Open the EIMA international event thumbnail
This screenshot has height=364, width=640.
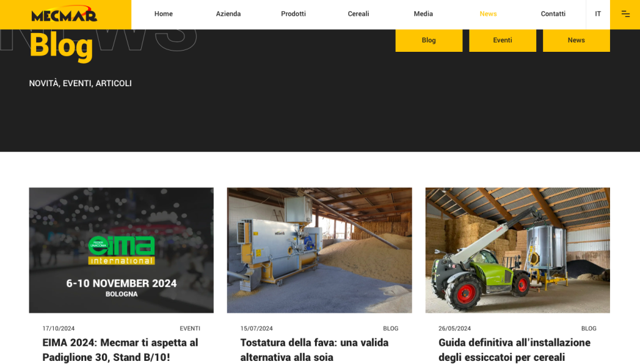121,250
